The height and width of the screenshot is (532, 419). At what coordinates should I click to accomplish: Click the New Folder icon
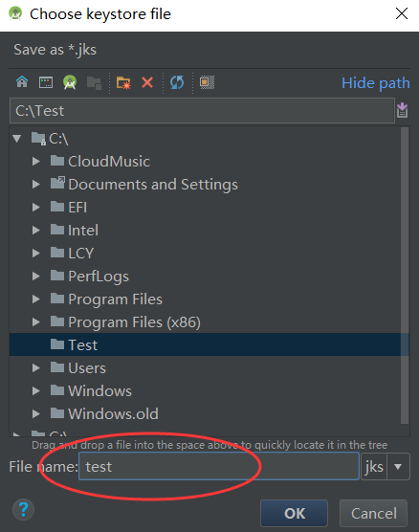click(x=123, y=82)
